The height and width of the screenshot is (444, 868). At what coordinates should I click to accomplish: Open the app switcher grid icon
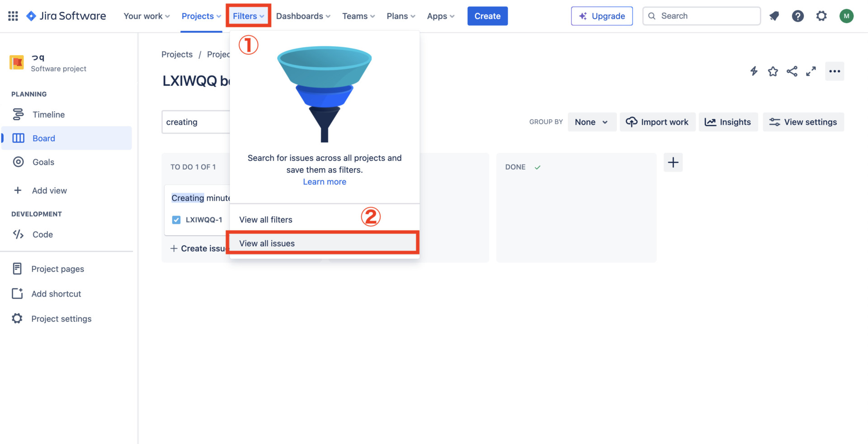pos(13,16)
